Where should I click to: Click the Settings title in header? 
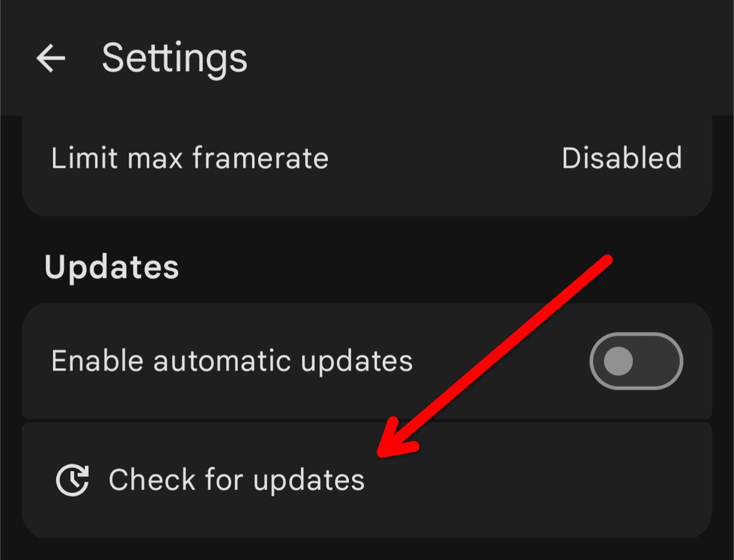[175, 58]
